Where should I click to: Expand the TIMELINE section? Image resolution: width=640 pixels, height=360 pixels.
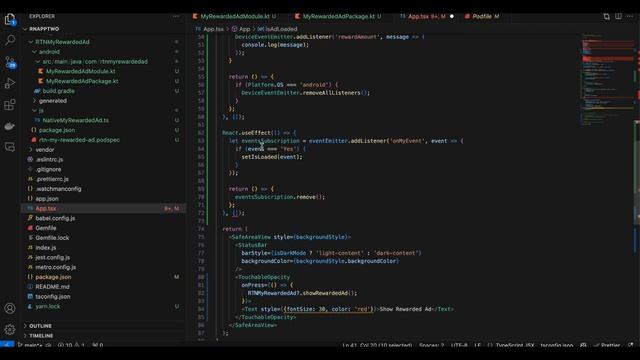41,336
